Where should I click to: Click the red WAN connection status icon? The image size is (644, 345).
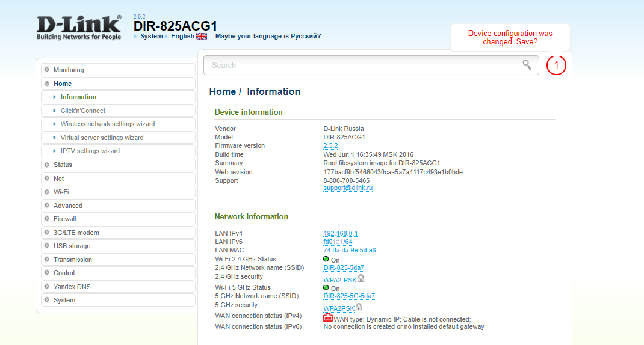(x=328, y=317)
